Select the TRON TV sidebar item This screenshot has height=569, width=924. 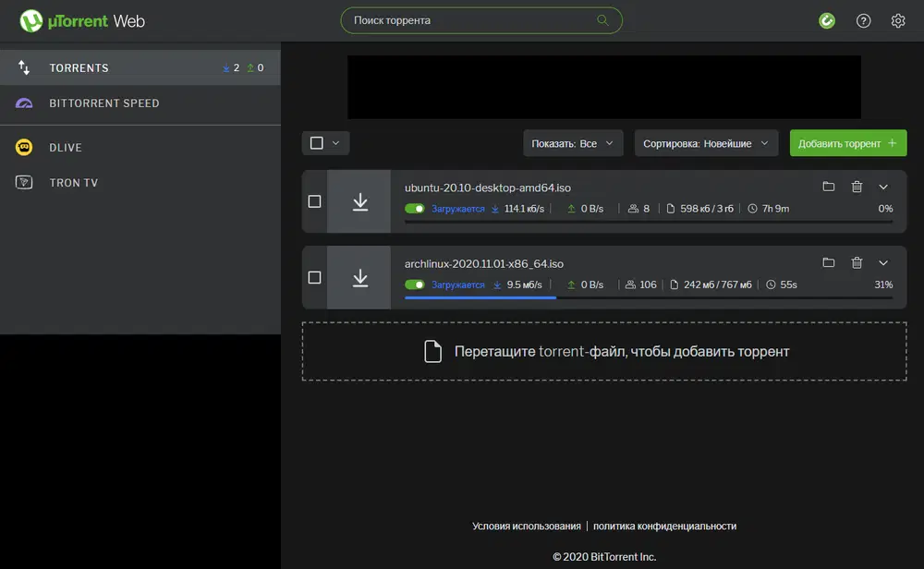140,183
